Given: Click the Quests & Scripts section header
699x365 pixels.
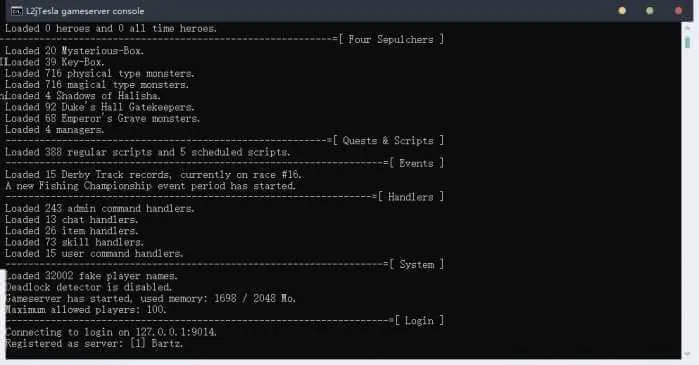Looking at the screenshot, I should pos(388,140).
